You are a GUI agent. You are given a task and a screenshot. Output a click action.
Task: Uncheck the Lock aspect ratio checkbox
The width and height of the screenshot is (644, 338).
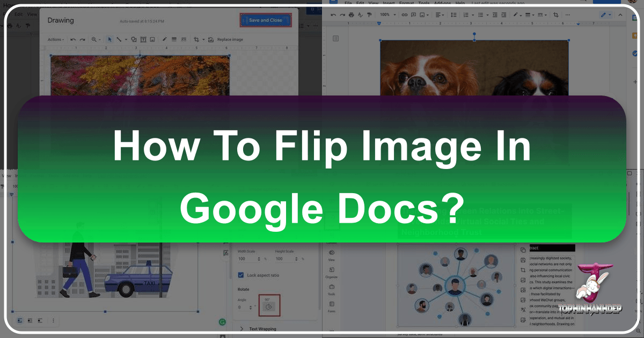click(x=240, y=275)
